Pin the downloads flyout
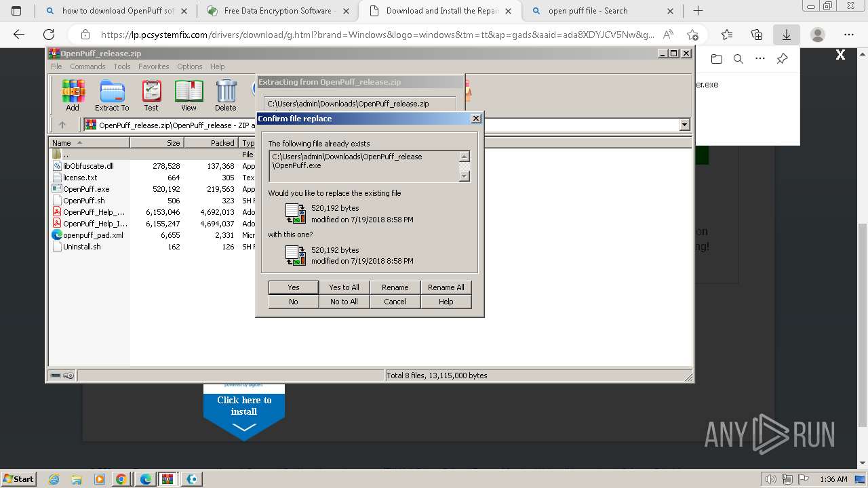 coord(782,59)
